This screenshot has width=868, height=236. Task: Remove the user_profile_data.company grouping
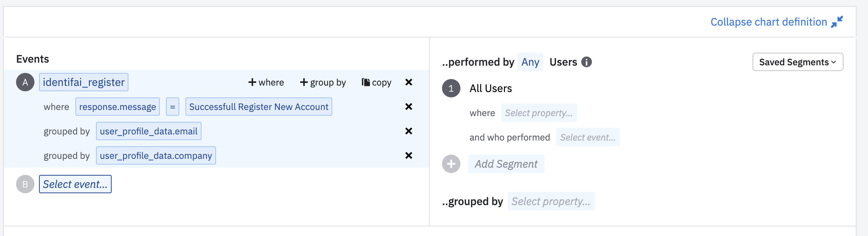point(408,155)
